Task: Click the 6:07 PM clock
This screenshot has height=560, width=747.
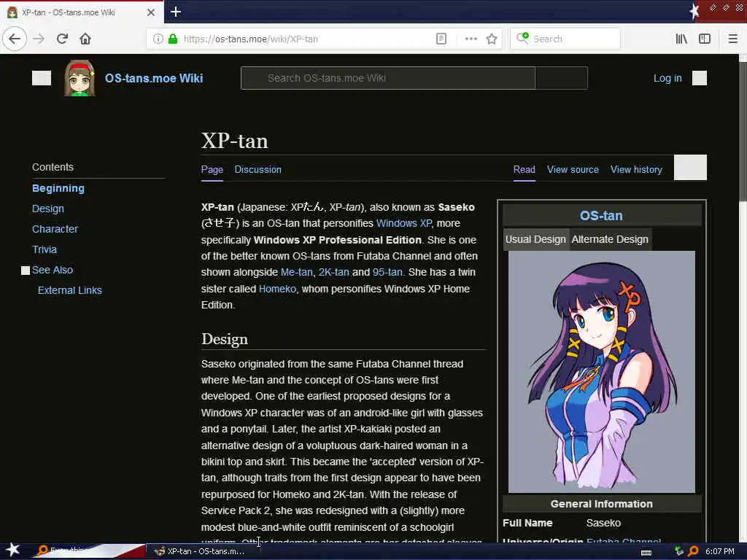Action: click(x=719, y=551)
